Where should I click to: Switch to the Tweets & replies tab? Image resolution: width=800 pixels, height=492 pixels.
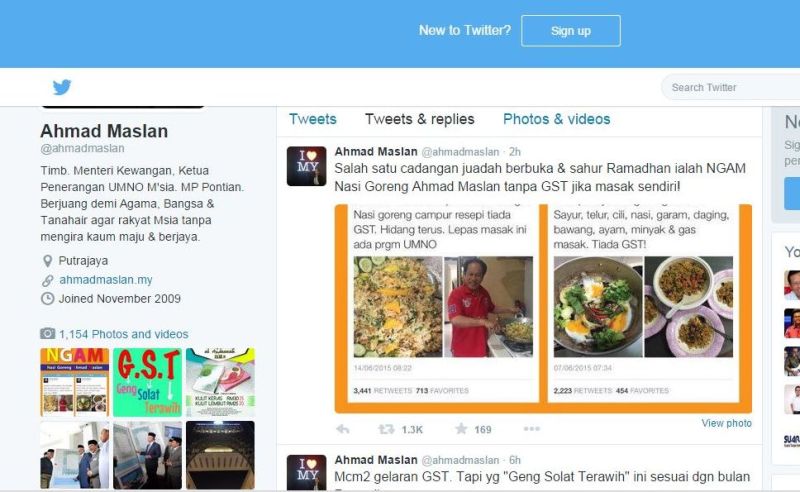(x=419, y=119)
